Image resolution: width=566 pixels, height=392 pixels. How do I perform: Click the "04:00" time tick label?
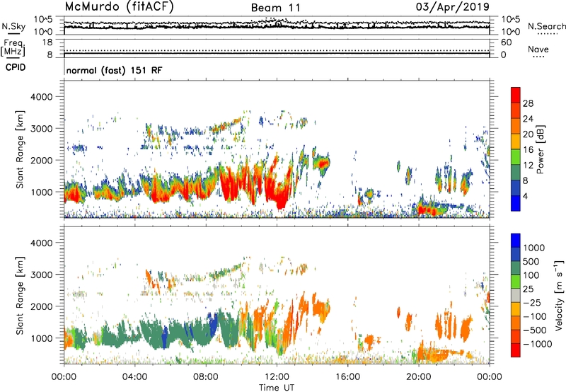[x=134, y=377]
